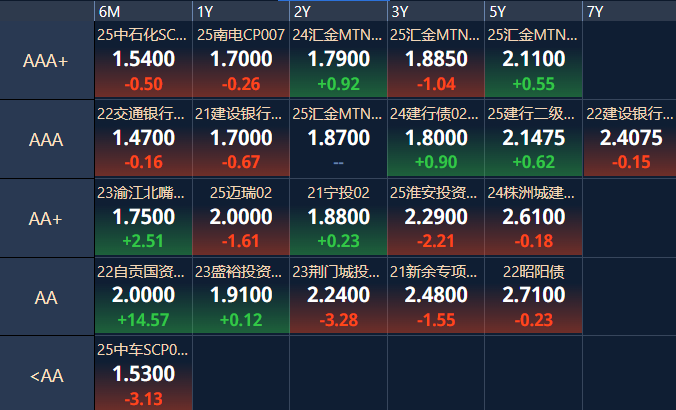
Task: Open the 21建设银行 cell showing 1.7000
Action: pos(240,139)
